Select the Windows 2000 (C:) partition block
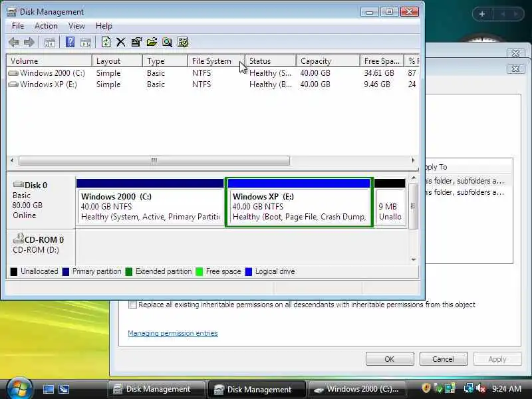 [x=150, y=202]
